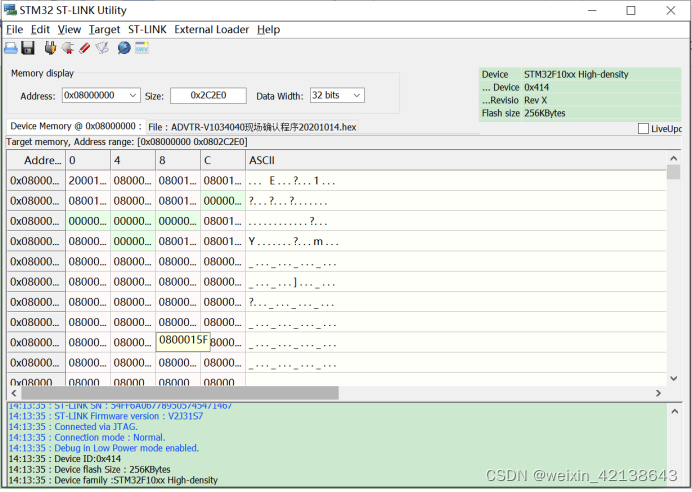The image size is (692, 492).
Task: Switch to the ADVTR hex File tab
Action: [x=252, y=127]
